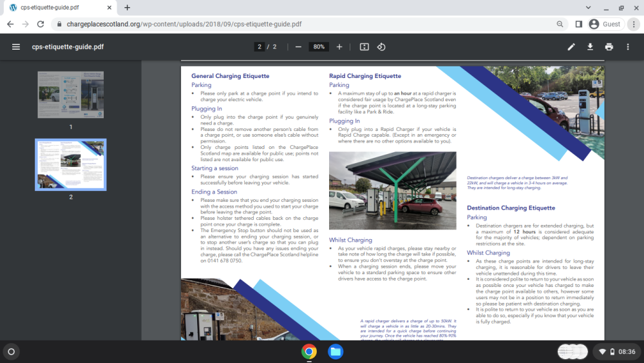644x363 pixels.
Task: Click Whilst Charging subheading under Rapid
Action: tap(350, 240)
